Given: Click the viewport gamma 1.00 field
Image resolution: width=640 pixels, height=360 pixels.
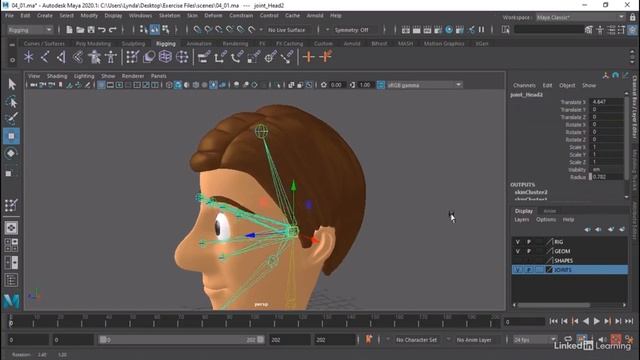Looking at the screenshot, I should point(365,85).
